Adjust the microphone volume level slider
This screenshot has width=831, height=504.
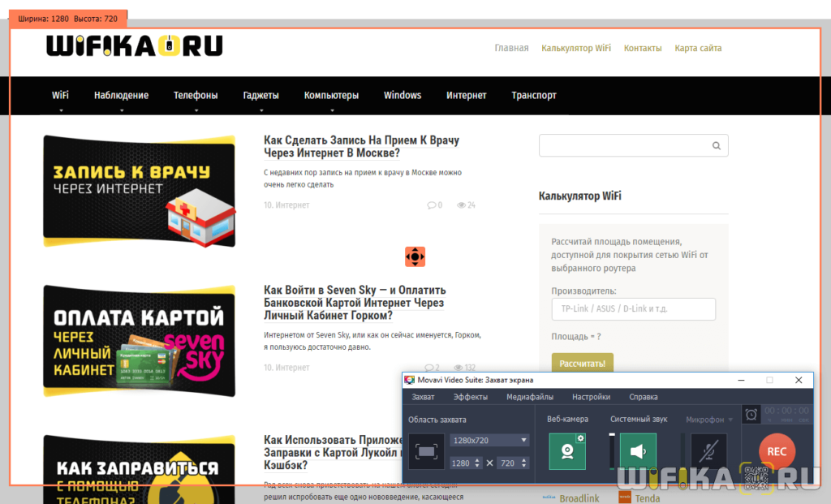tap(682, 451)
